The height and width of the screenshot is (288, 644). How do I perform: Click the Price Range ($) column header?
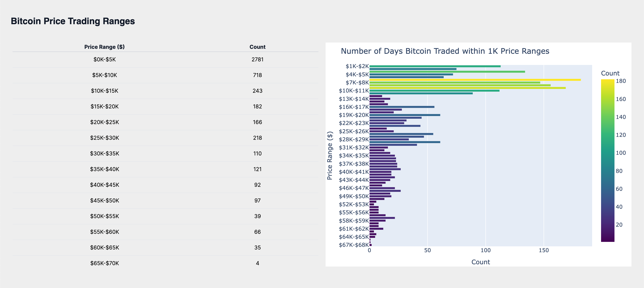tap(104, 47)
